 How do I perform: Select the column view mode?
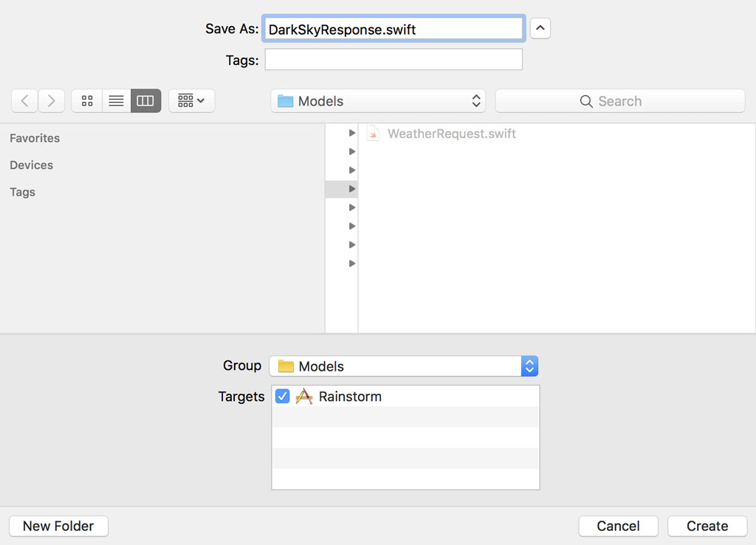[145, 100]
